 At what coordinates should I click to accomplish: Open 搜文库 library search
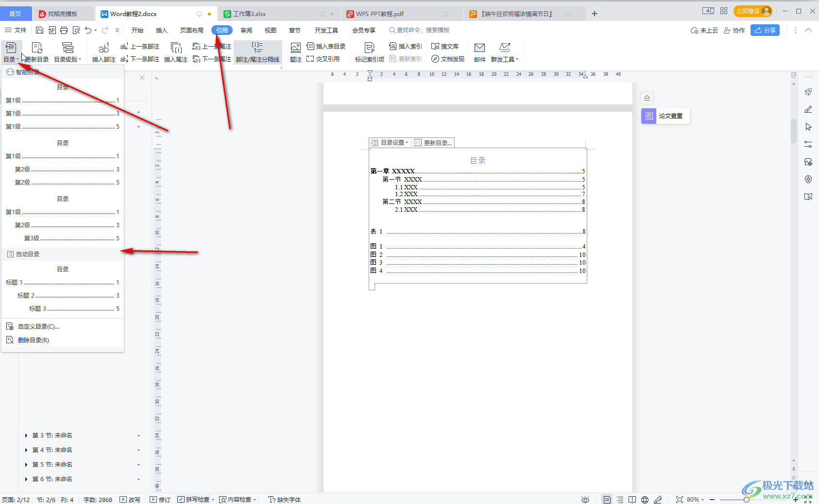[445, 47]
